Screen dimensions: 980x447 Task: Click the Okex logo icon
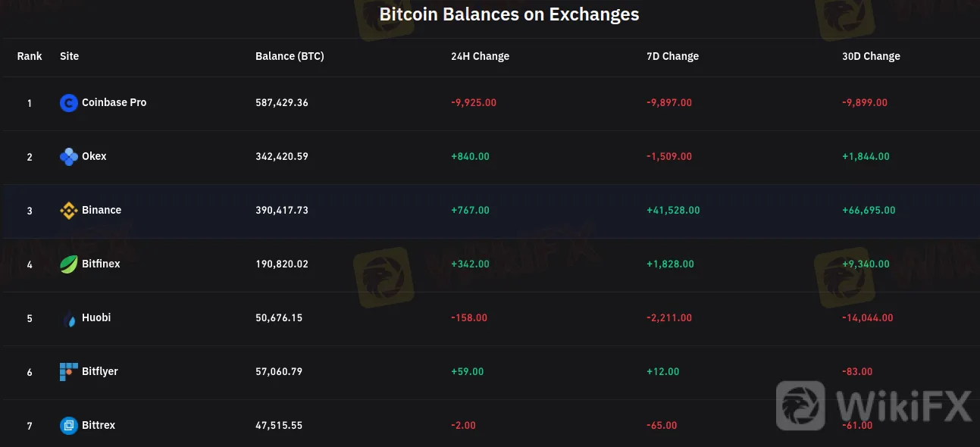pyautogui.click(x=69, y=157)
